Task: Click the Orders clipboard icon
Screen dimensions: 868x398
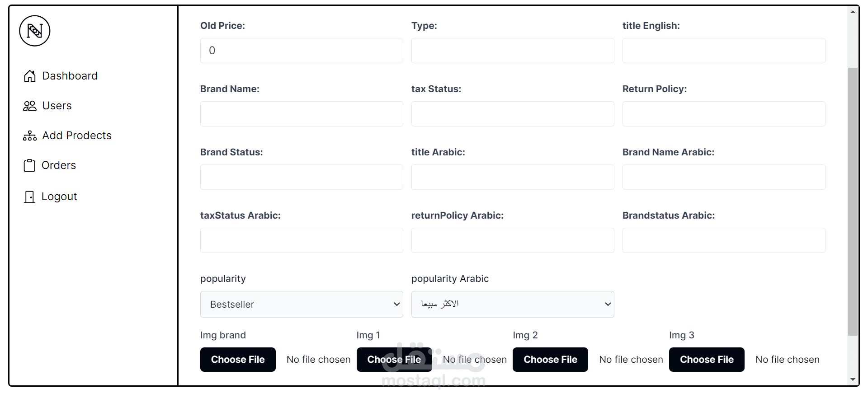Action: [x=29, y=165]
